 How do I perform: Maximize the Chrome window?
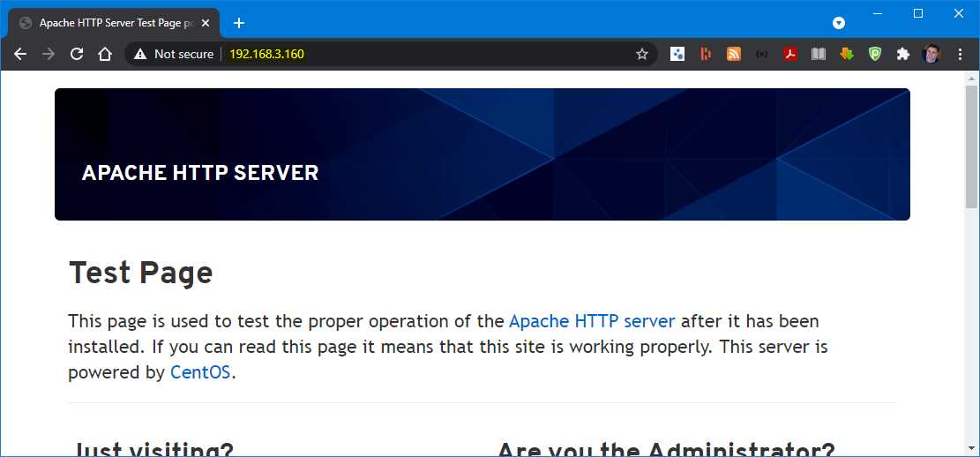[x=918, y=13]
